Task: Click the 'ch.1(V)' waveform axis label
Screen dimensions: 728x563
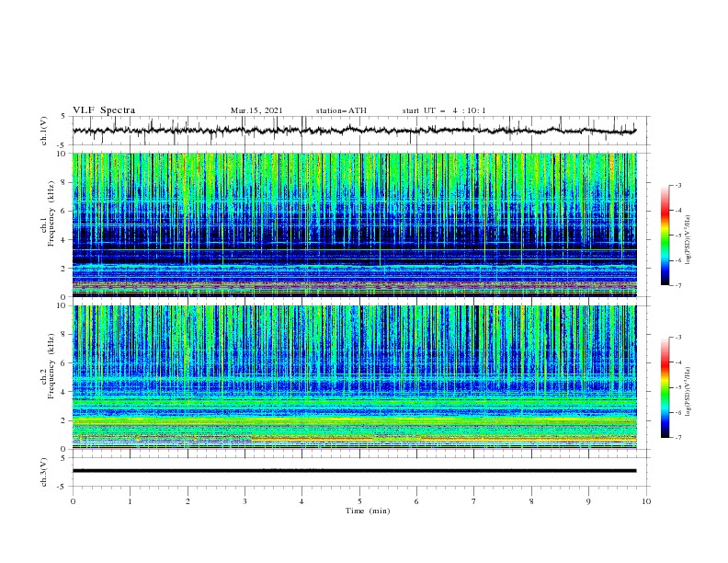Action: coord(44,131)
